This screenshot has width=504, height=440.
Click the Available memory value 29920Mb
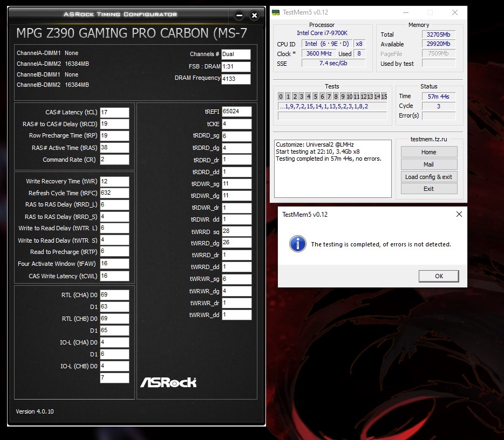pyautogui.click(x=439, y=44)
